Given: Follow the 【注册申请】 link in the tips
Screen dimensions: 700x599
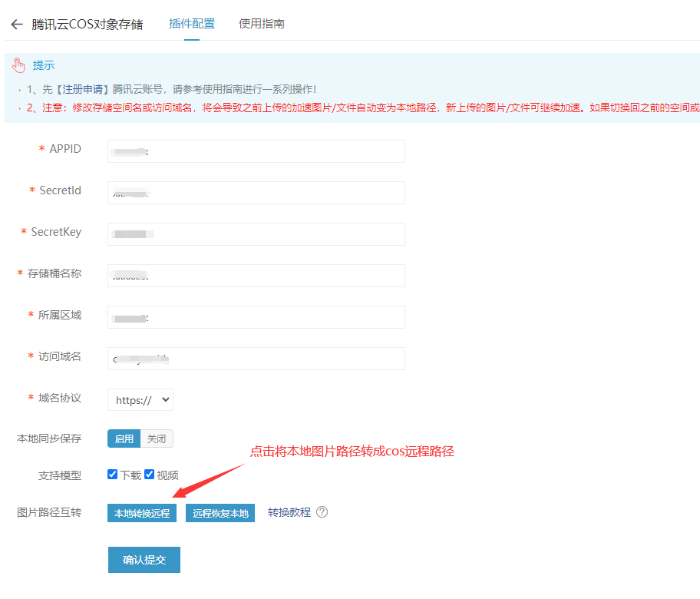Looking at the screenshot, I should click(x=83, y=89).
